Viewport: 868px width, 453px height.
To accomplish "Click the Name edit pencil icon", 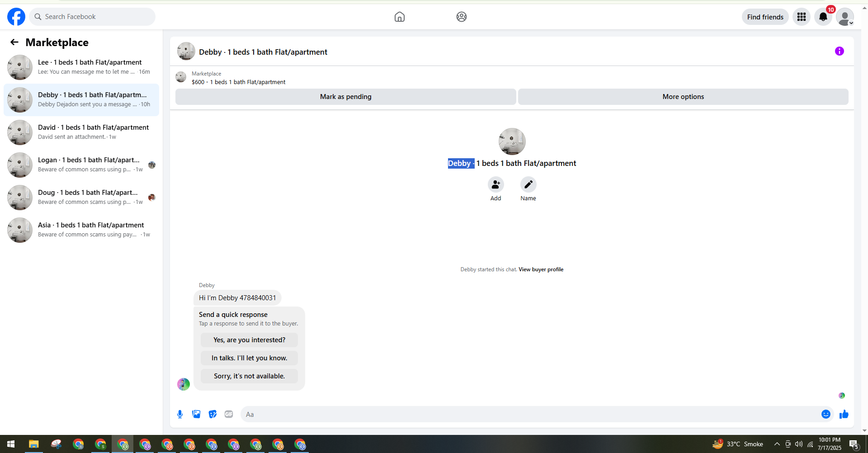I will coord(528,184).
